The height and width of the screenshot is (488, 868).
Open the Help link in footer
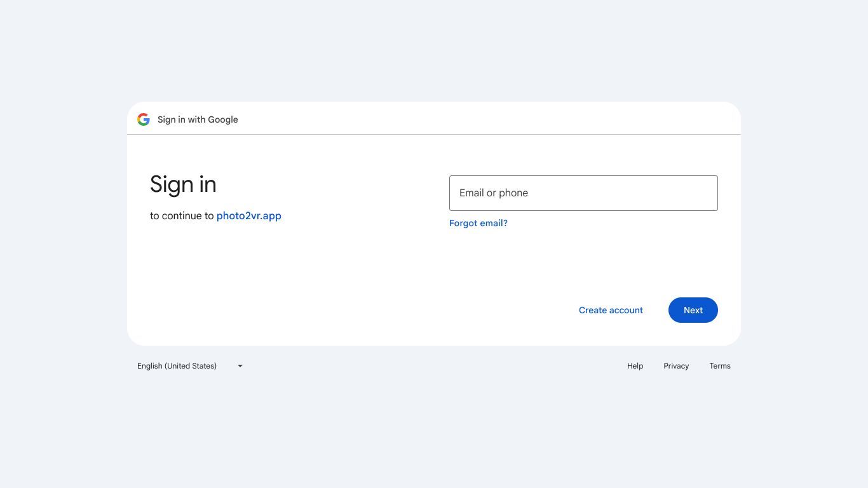[635, 366]
